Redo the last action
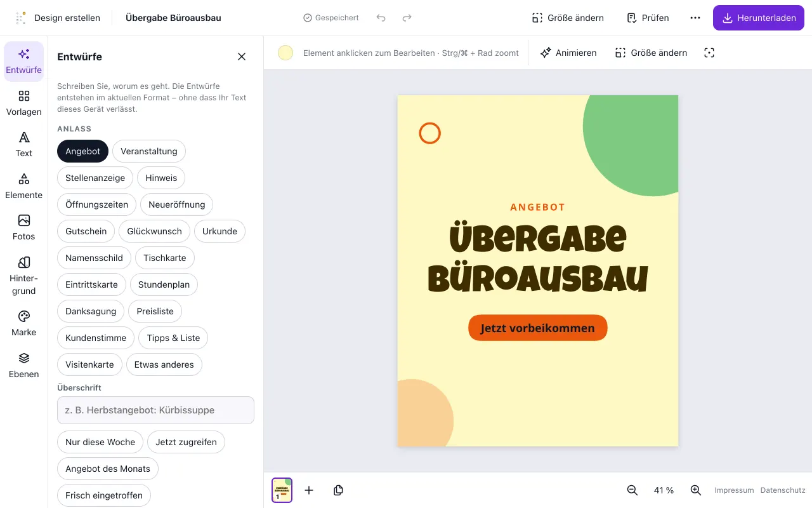Viewport: 812px width, 508px height. [407, 18]
